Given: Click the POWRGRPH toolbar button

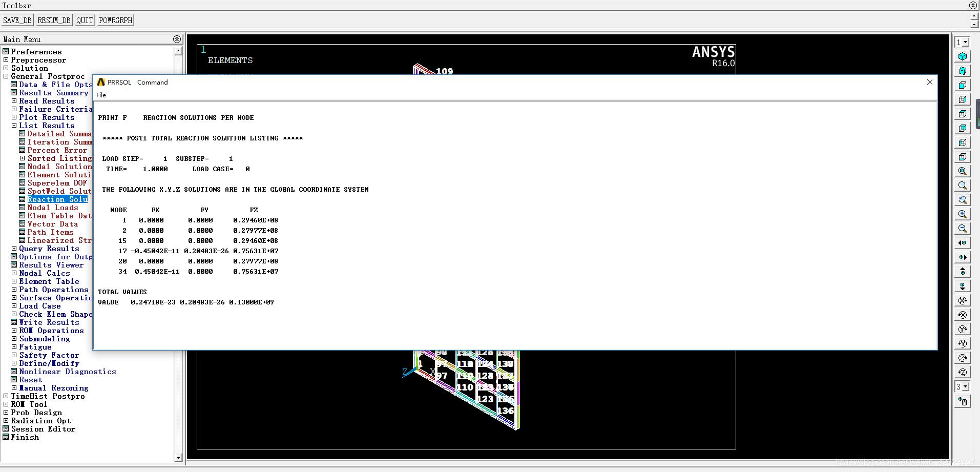Looking at the screenshot, I should click(x=116, y=20).
